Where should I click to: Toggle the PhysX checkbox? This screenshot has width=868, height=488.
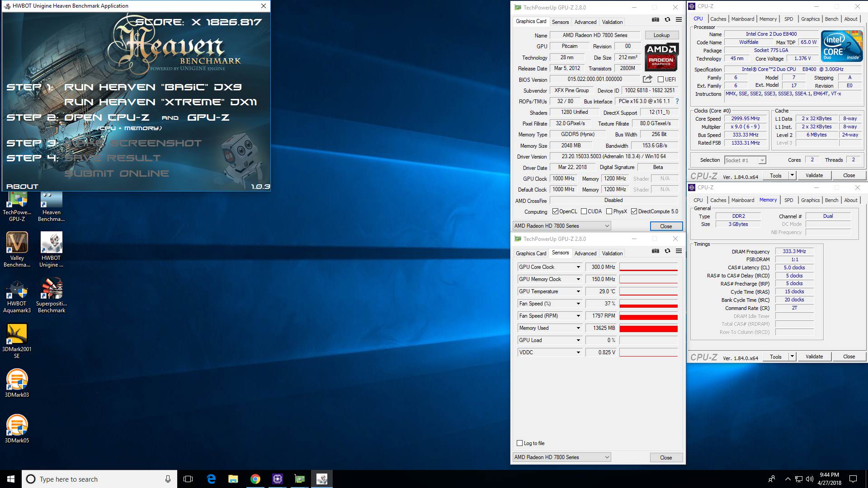pos(609,211)
